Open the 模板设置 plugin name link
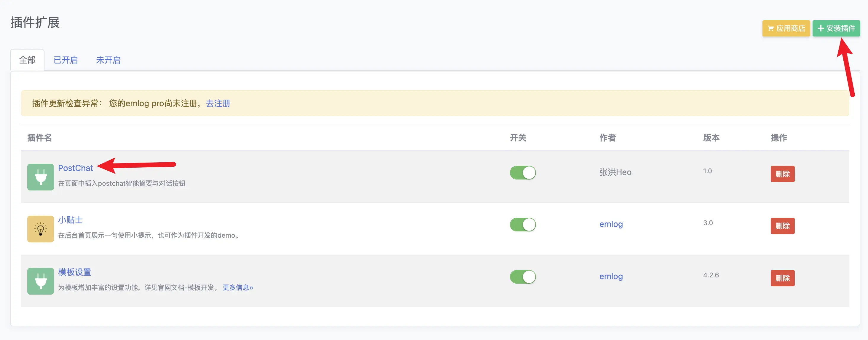The height and width of the screenshot is (340, 868). [x=74, y=272]
